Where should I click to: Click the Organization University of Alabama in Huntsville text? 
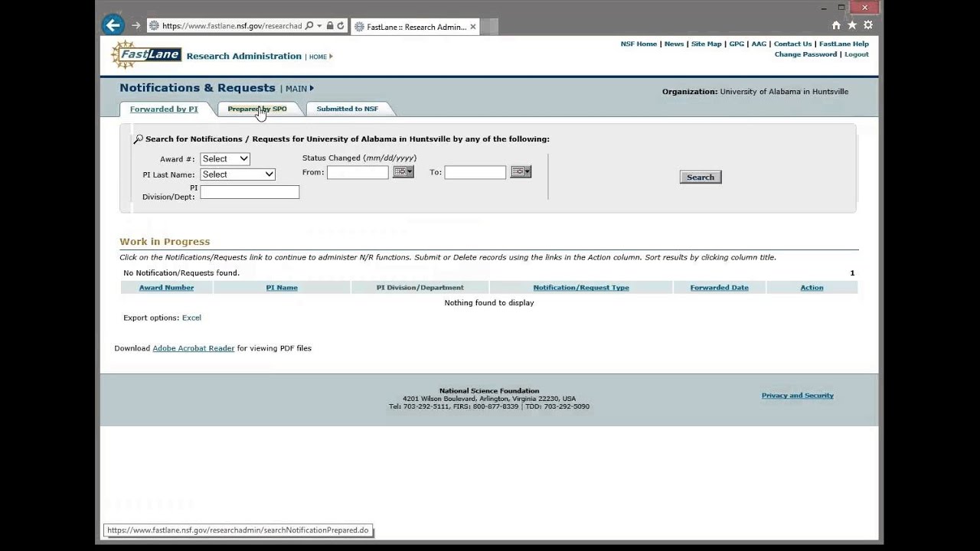756,92
